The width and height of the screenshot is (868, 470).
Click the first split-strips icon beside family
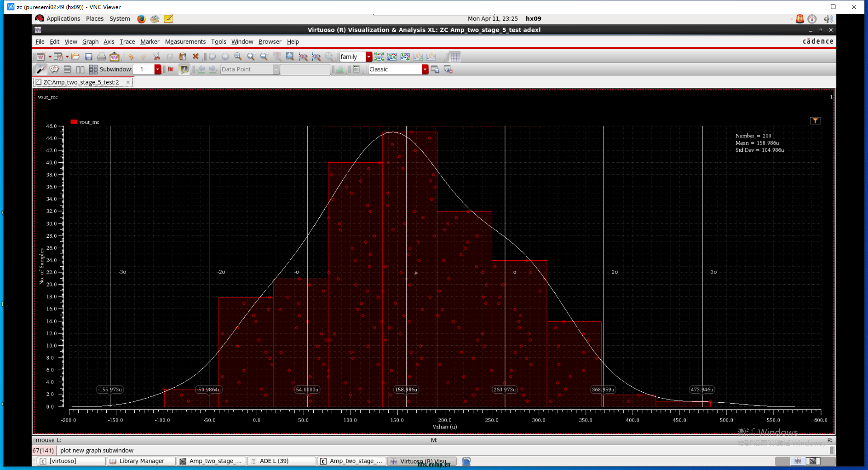(x=379, y=56)
